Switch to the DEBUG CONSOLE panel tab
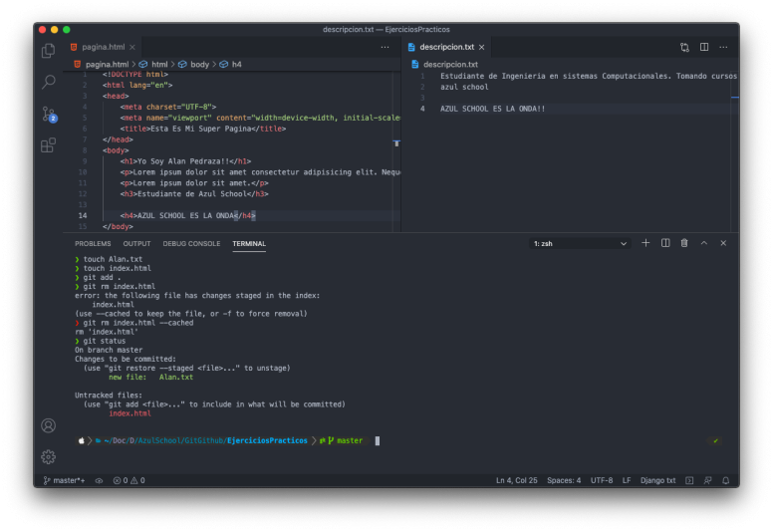This screenshot has height=532, width=773. [x=191, y=243]
